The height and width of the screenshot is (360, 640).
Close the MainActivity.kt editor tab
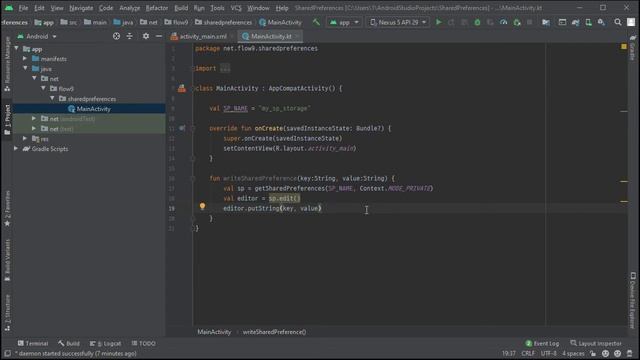(298, 36)
